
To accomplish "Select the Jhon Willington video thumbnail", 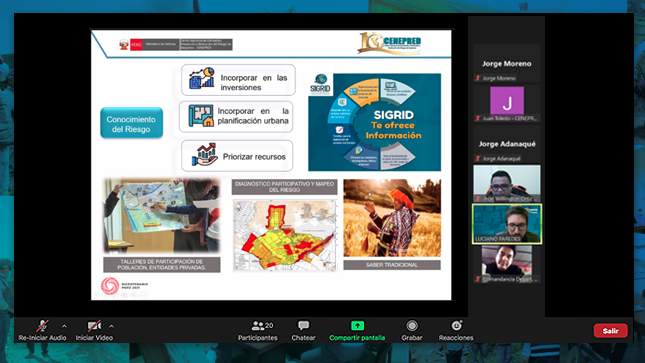I will (x=507, y=184).
